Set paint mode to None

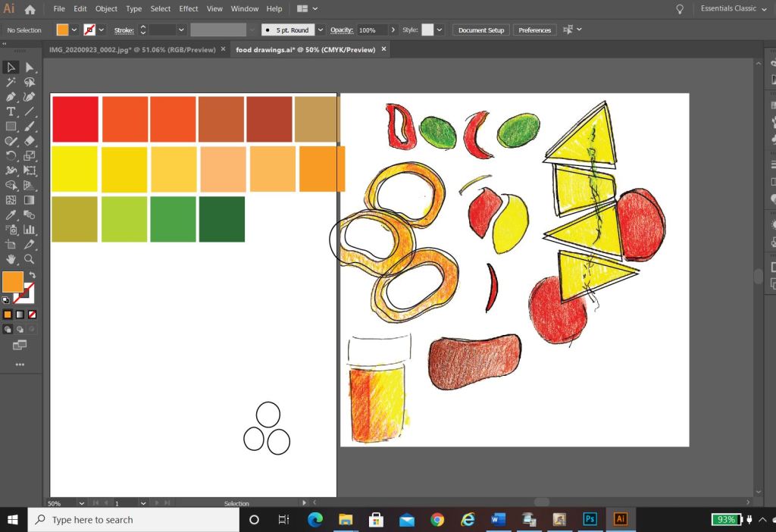click(x=32, y=314)
